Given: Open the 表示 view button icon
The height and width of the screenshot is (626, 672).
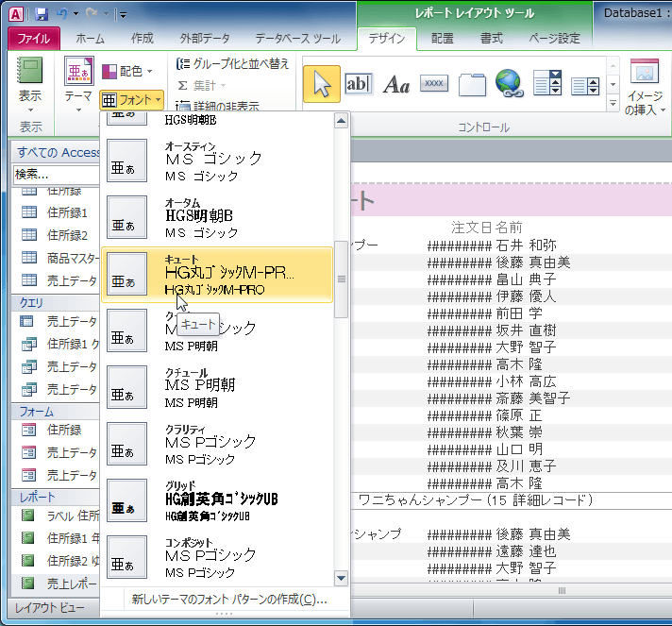Looking at the screenshot, I should click(x=30, y=71).
